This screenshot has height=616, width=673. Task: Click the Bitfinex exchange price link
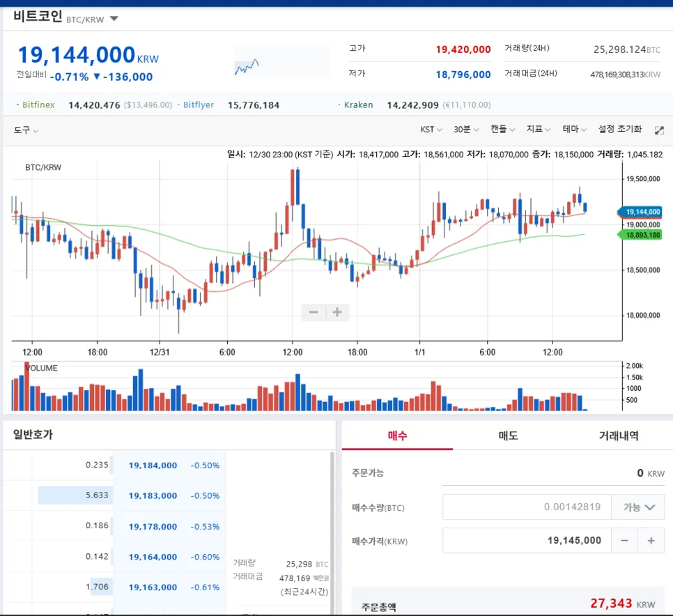coord(38,105)
